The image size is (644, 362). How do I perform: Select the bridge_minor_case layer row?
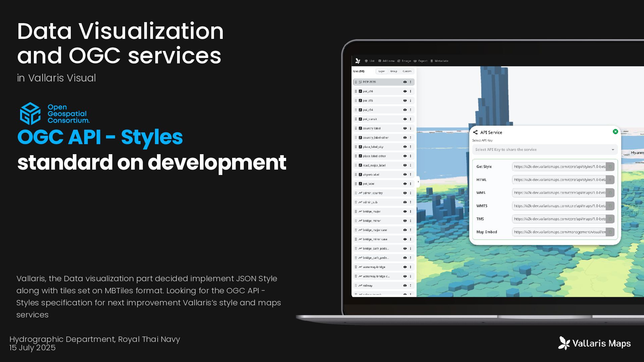(384, 239)
